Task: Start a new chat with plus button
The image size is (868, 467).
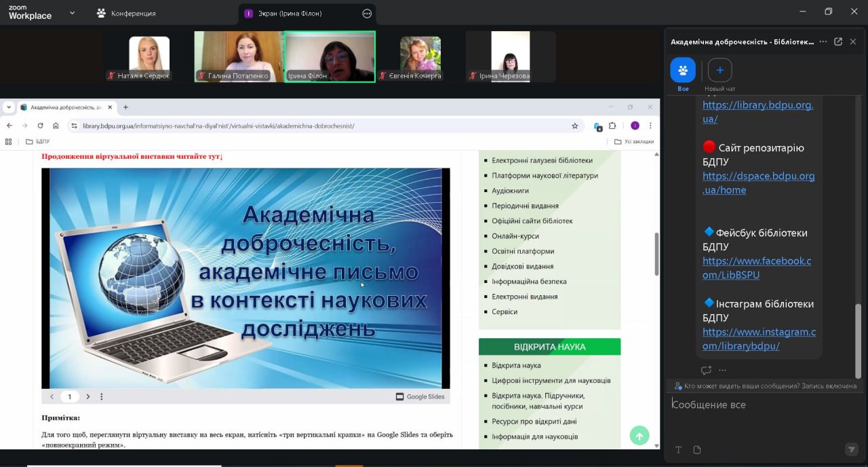Action: (719, 70)
